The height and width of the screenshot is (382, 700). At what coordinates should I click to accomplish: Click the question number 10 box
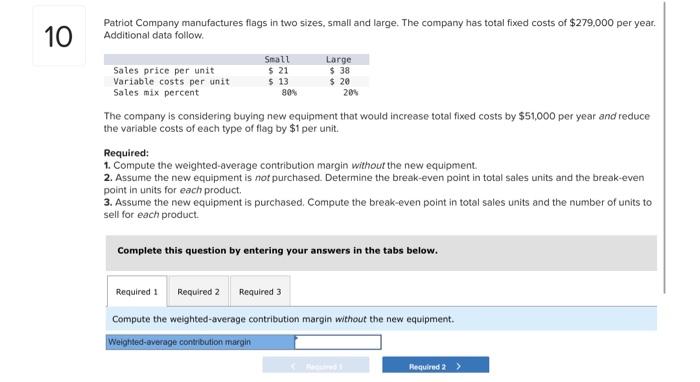pyautogui.click(x=58, y=36)
